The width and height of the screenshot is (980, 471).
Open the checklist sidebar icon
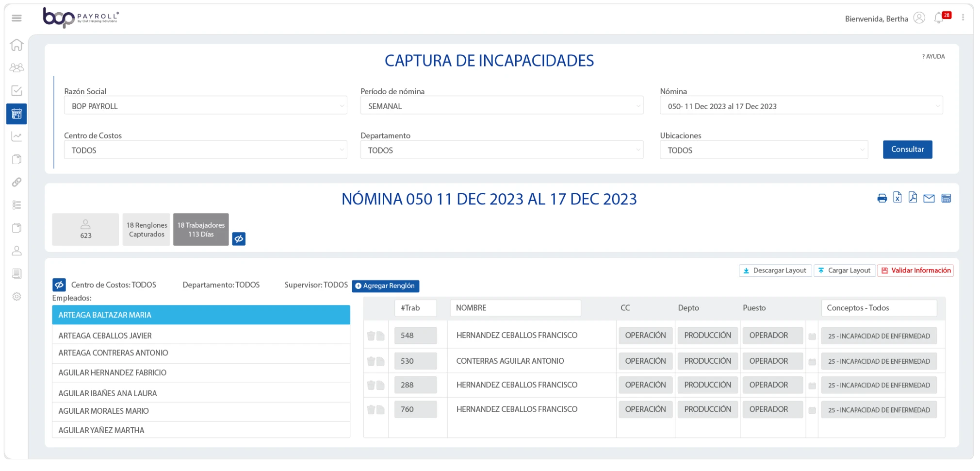(16, 91)
